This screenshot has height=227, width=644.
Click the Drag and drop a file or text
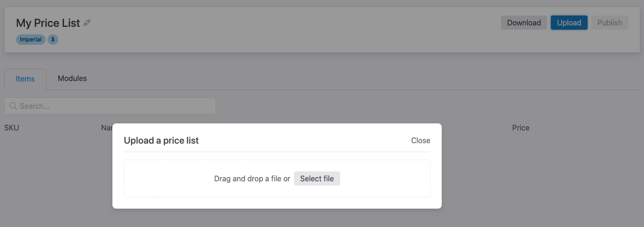(x=252, y=179)
